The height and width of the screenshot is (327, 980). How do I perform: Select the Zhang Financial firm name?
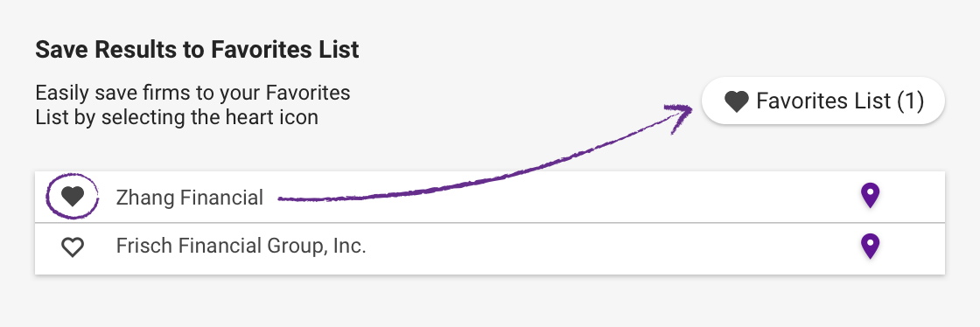click(189, 198)
